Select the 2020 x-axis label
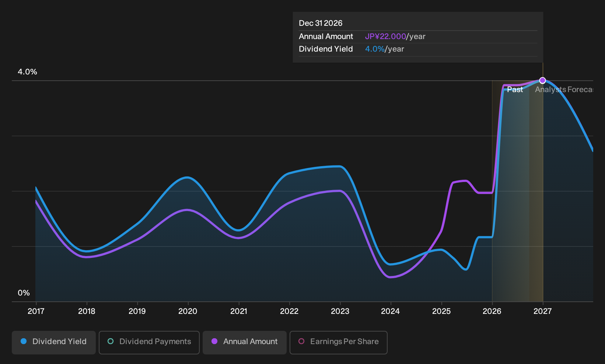This screenshot has width=605, height=364. [188, 311]
